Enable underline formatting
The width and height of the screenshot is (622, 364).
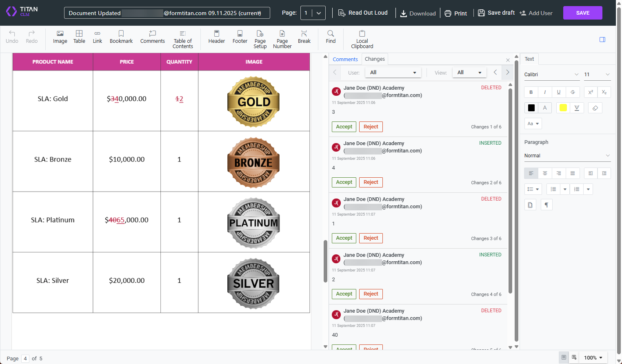(558, 92)
